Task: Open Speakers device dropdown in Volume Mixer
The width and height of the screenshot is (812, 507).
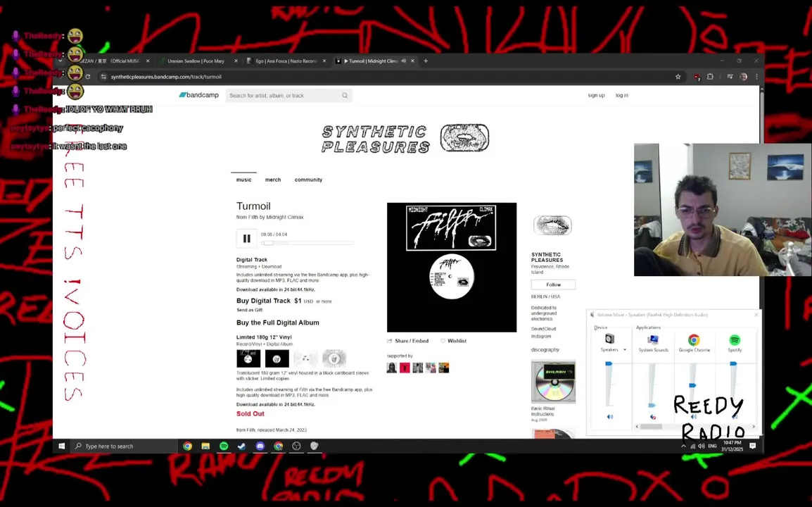Action: pos(625,350)
